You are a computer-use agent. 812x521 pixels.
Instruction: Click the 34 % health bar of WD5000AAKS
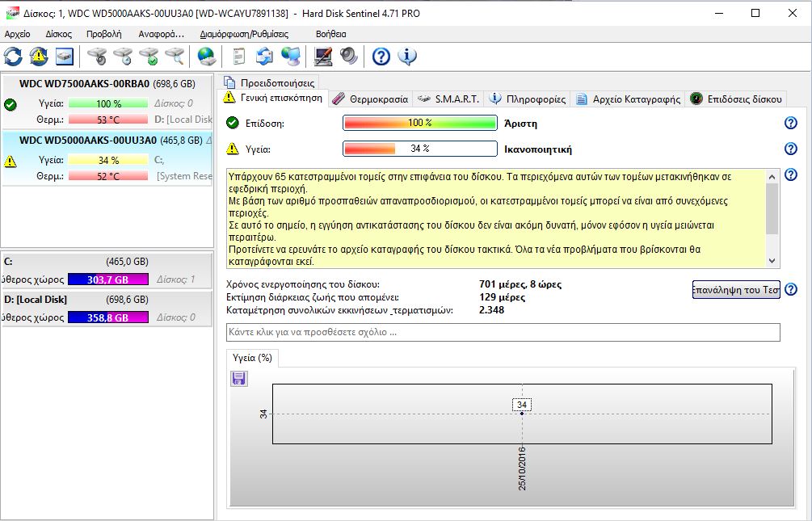(x=107, y=160)
